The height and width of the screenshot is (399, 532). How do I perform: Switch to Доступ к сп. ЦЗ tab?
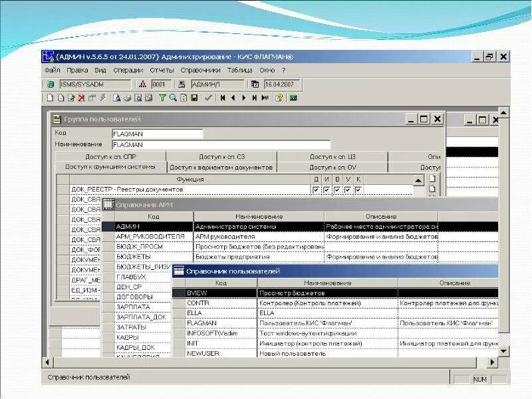point(332,157)
